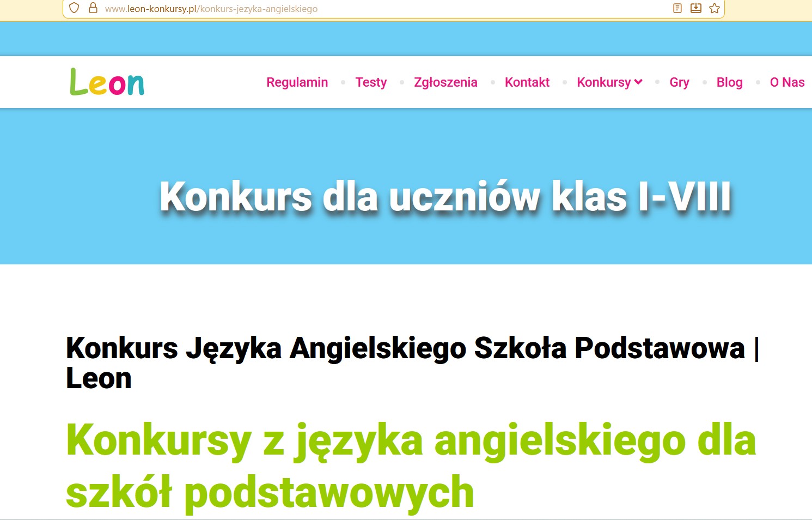Image resolution: width=812 pixels, height=520 pixels.
Task: Click the address bar URL text
Action: 211,9
